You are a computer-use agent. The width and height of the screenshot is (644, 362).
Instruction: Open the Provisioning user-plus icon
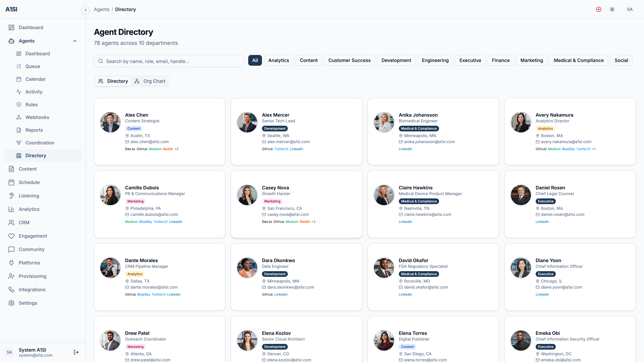(x=11, y=276)
